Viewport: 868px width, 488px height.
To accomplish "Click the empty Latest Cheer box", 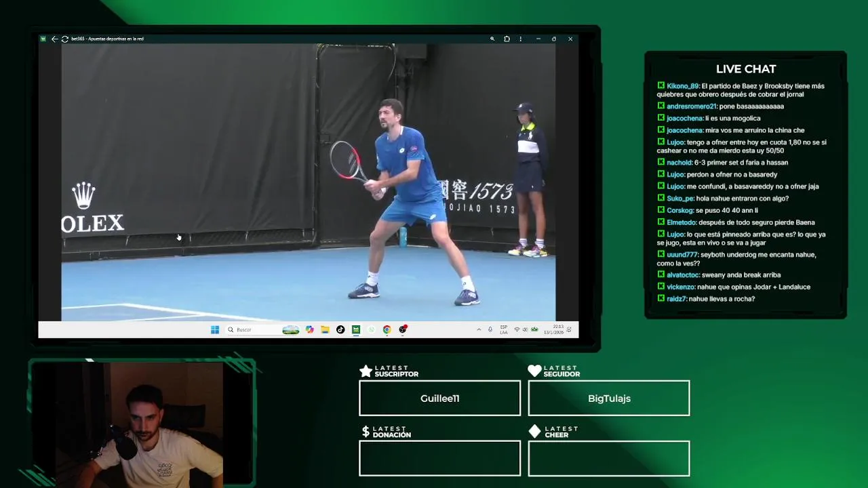I will 609,459.
